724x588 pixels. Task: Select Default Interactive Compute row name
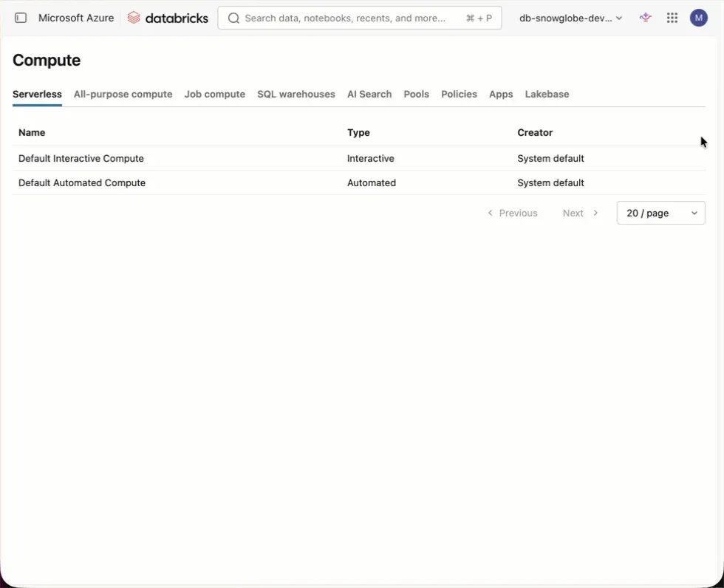[x=81, y=158]
